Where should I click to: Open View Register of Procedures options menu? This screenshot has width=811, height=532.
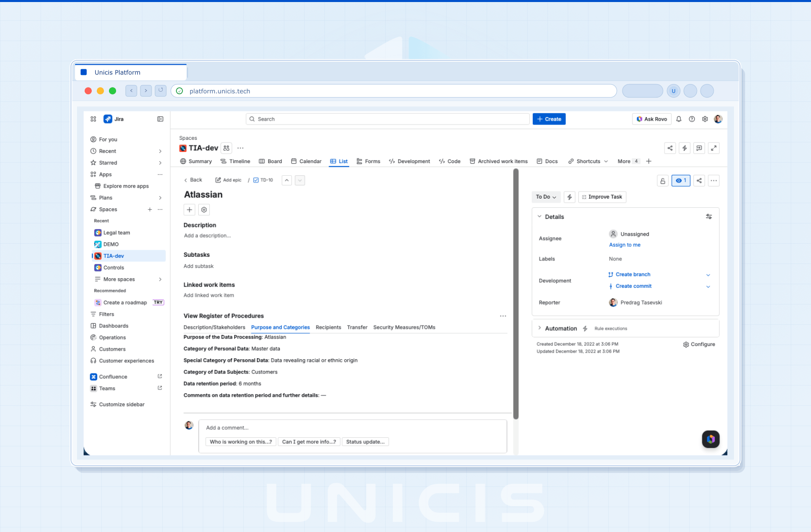click(x=503, y=316)
